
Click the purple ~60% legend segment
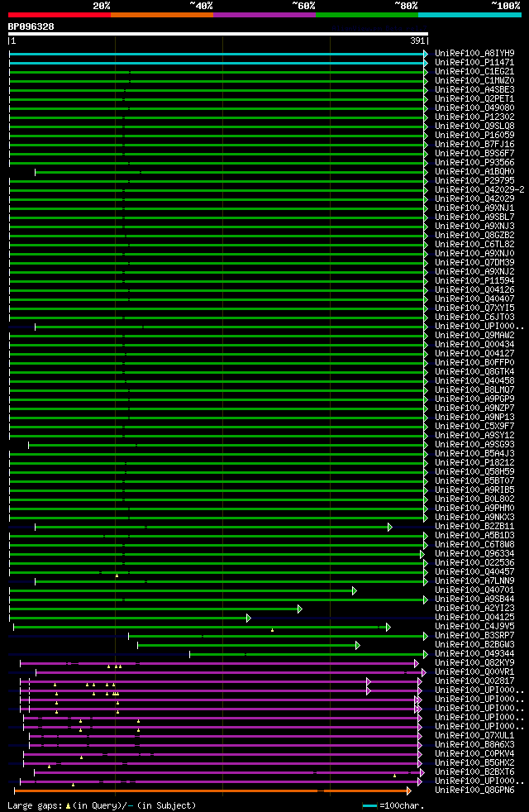point(264,15)
